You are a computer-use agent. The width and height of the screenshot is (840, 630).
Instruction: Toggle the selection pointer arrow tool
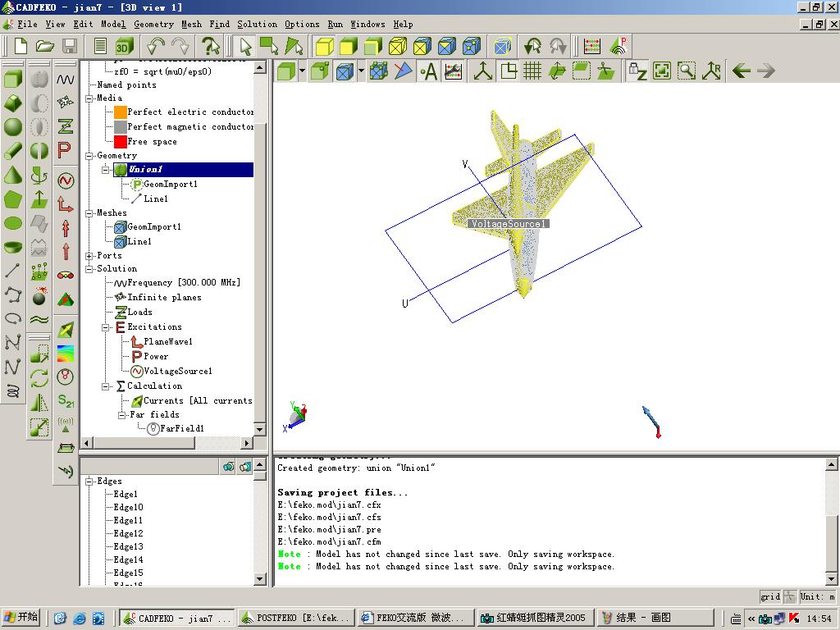click(245, 46)
